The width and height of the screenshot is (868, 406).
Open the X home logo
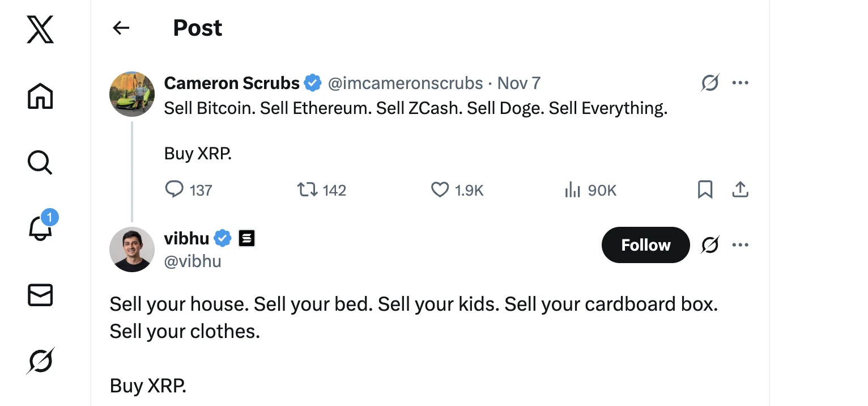click(40, 29)
